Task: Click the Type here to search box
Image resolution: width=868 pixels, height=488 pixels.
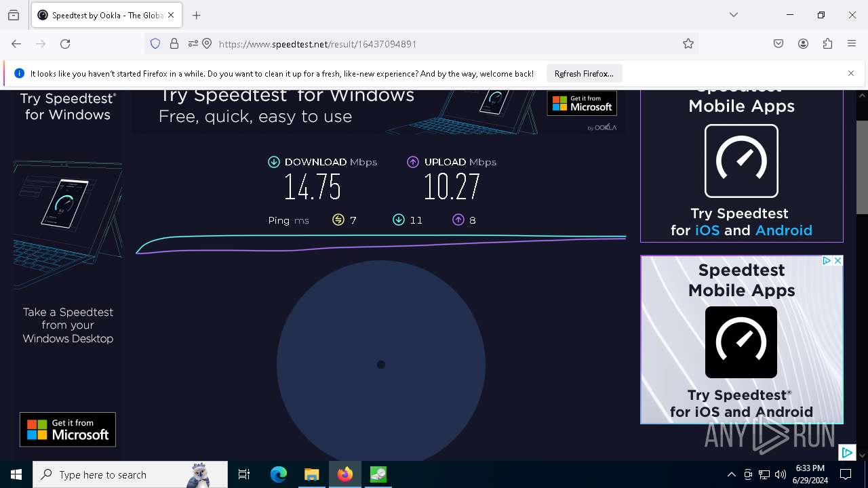Action: tap(130, 474)
